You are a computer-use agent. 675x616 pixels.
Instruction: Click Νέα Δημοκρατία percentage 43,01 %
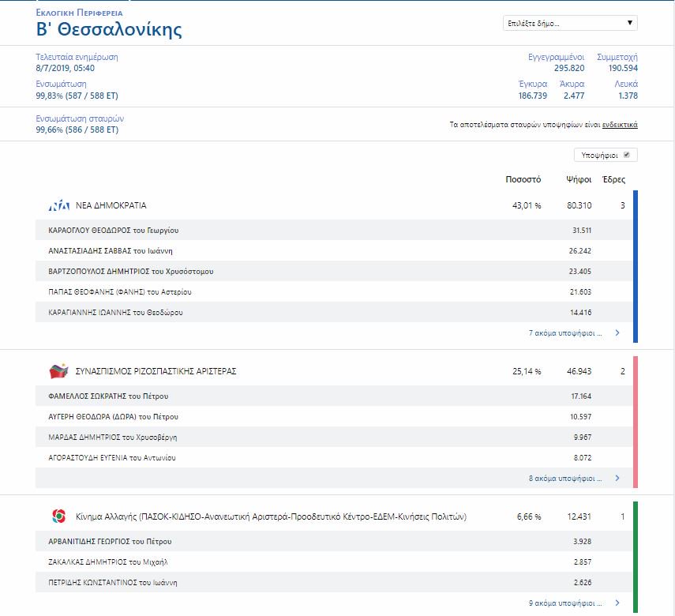(527, 205)
